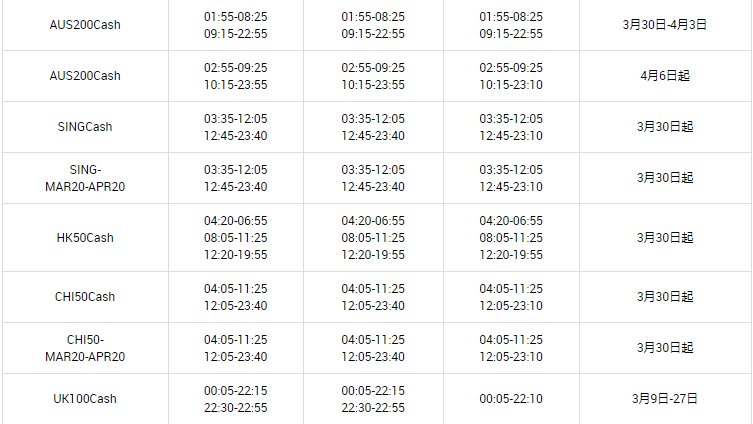Select the 3月9日-27日 date cell
This screenshot has height=424, width=753.
click(x=664, y=399)
